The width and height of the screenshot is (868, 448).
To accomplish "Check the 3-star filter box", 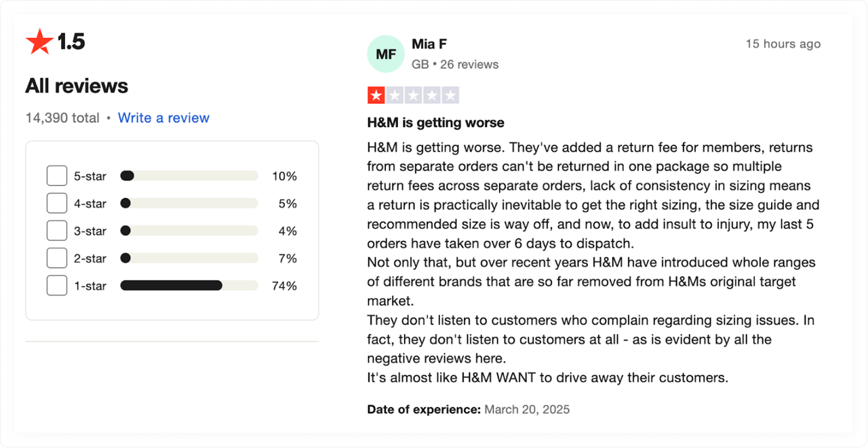I will point(57,231).
